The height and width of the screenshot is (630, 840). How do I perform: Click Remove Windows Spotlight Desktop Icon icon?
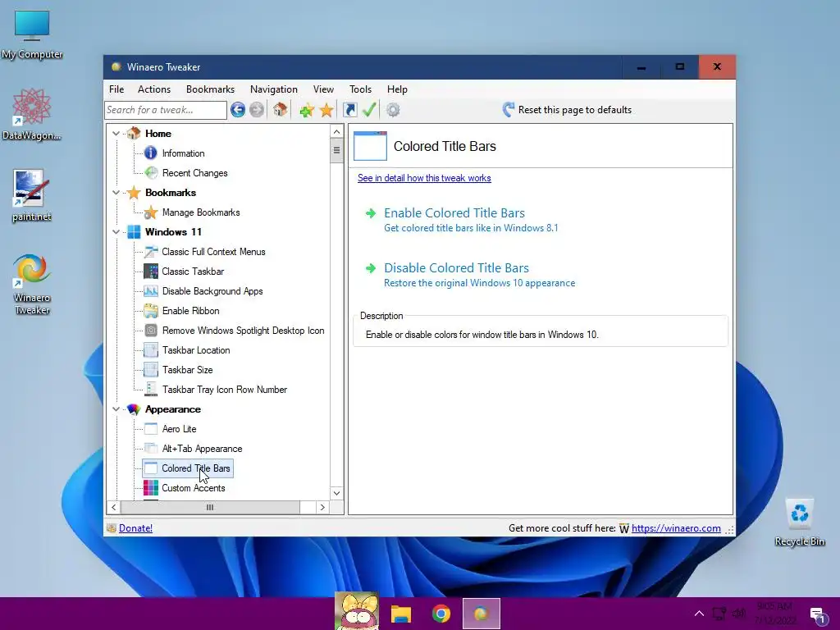pos(151,331)
